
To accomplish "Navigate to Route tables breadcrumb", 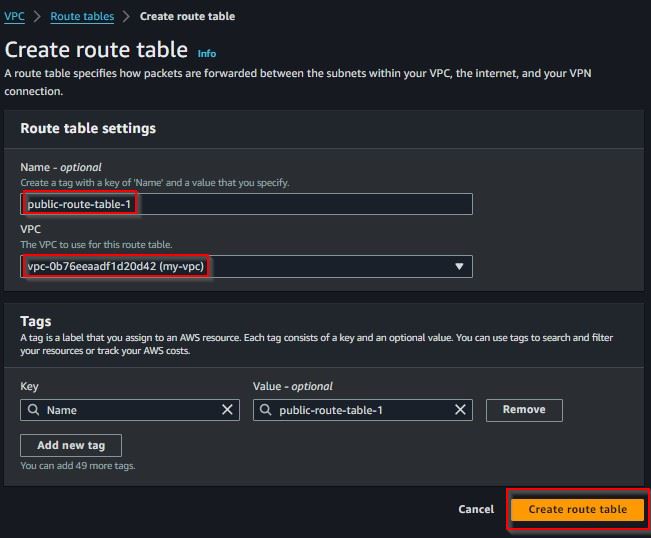I will tap(82, 16).
